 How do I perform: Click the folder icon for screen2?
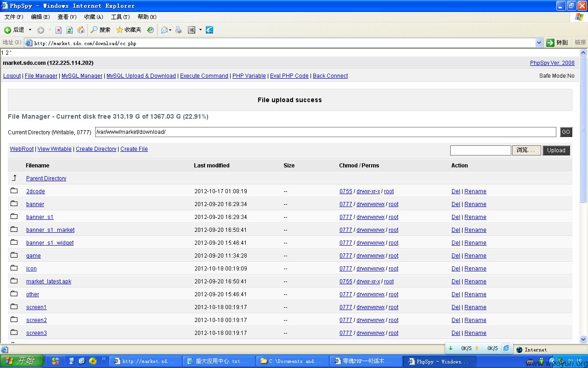point(14,320)
